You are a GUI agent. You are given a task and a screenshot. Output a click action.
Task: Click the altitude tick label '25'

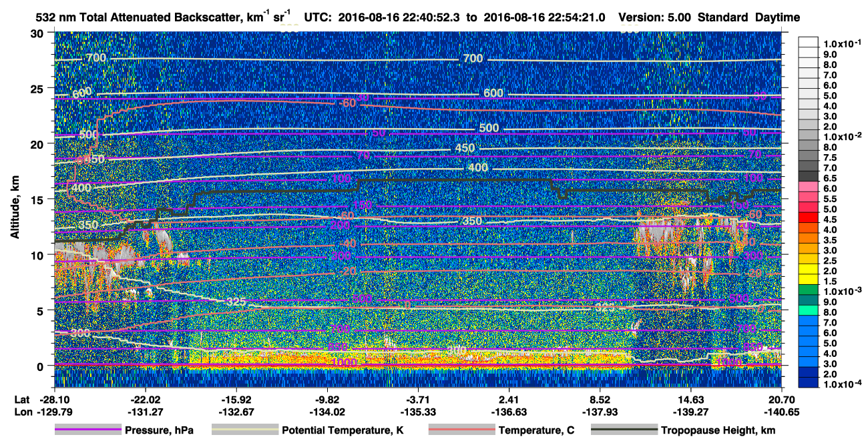click(x=38, y=88)
